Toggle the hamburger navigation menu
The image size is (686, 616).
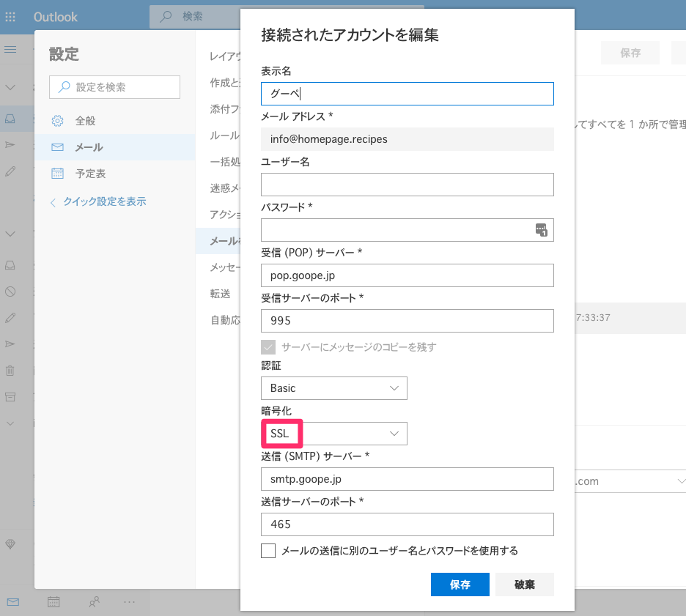click(x=10, y=49)
